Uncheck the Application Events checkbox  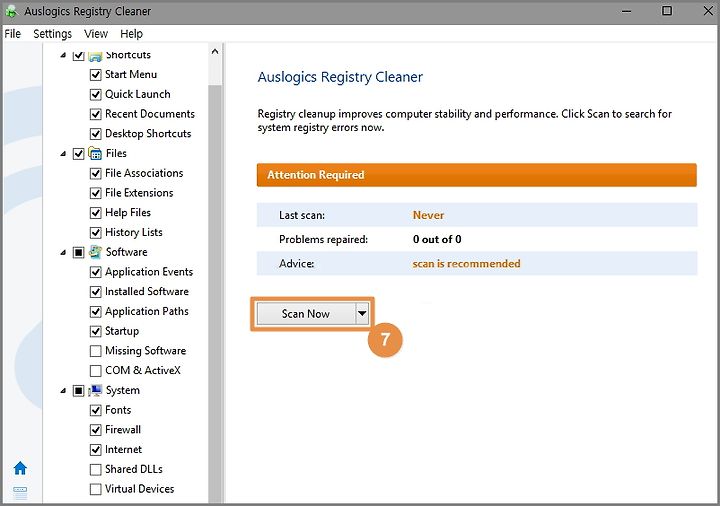click(x=96, y=272)
